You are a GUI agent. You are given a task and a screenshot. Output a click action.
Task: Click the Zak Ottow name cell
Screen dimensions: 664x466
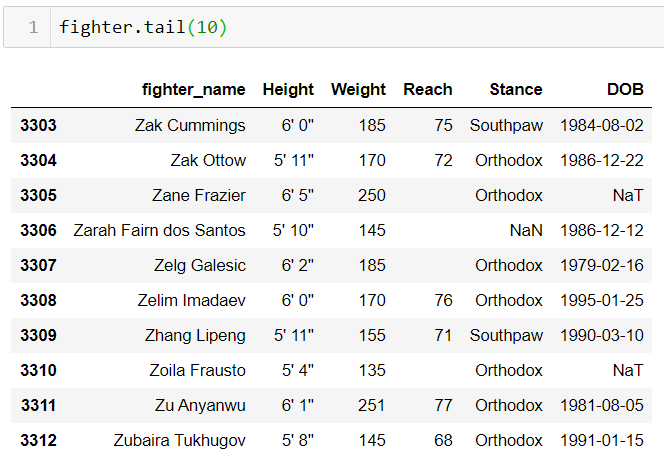pos(208,161)
